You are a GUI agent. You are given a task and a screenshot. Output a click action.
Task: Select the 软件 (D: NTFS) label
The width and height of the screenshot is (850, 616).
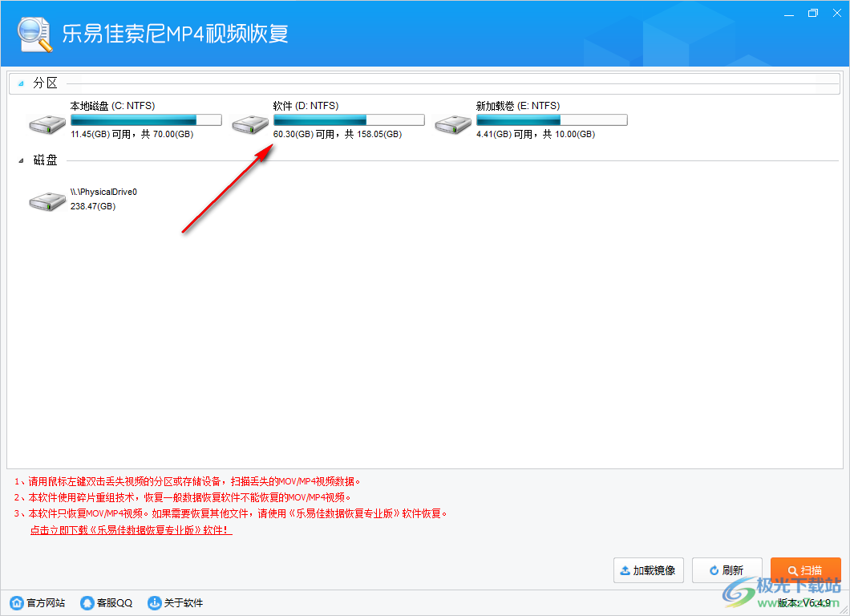[306, 106]
